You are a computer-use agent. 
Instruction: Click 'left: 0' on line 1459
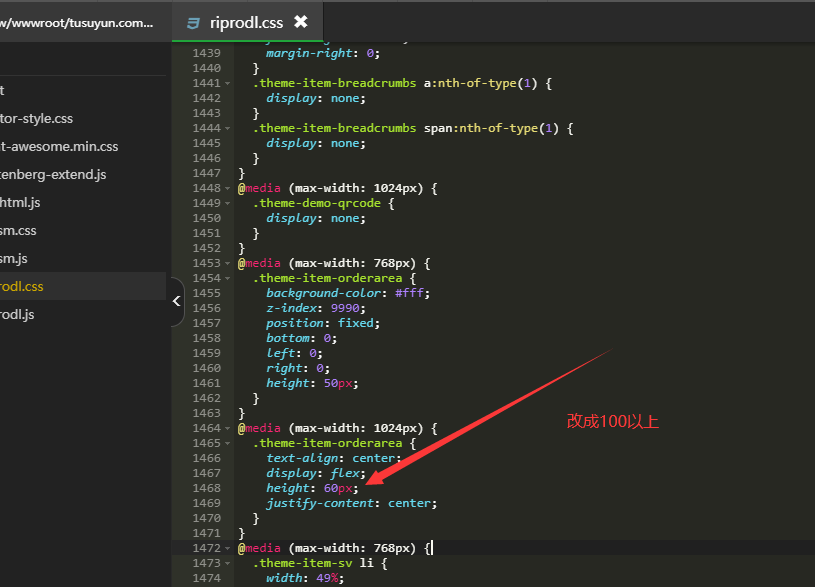click(294, 354)
